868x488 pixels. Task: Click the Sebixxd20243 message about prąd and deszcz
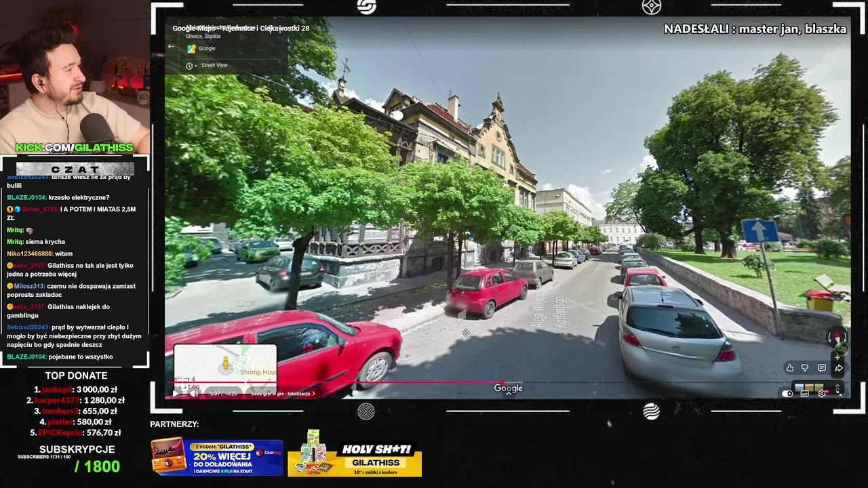[x=75, y=336]
